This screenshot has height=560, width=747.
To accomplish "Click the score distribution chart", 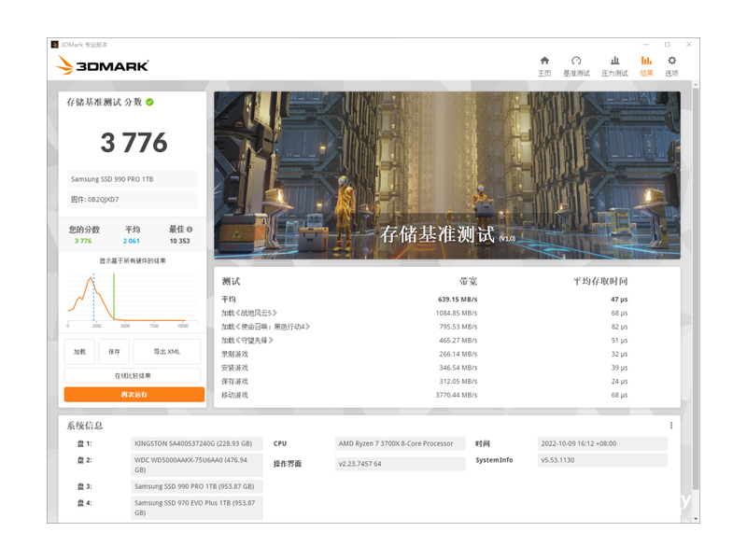I will [133, 300].
